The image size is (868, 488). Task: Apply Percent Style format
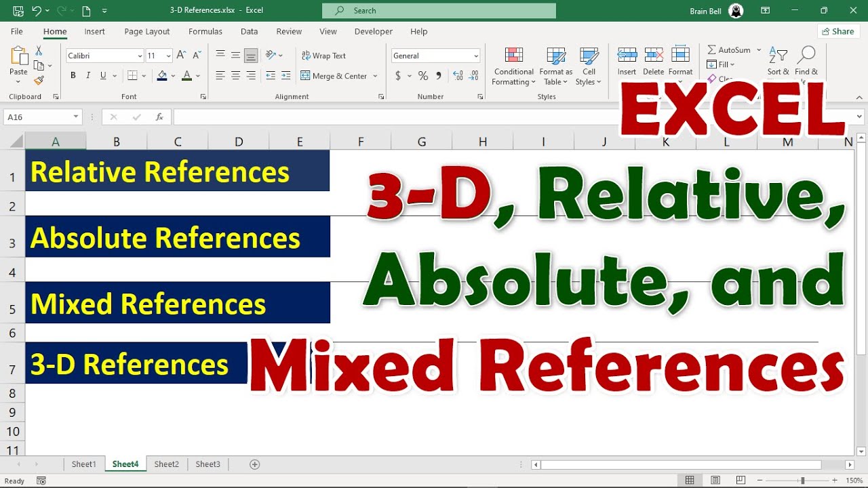(423, 76)
